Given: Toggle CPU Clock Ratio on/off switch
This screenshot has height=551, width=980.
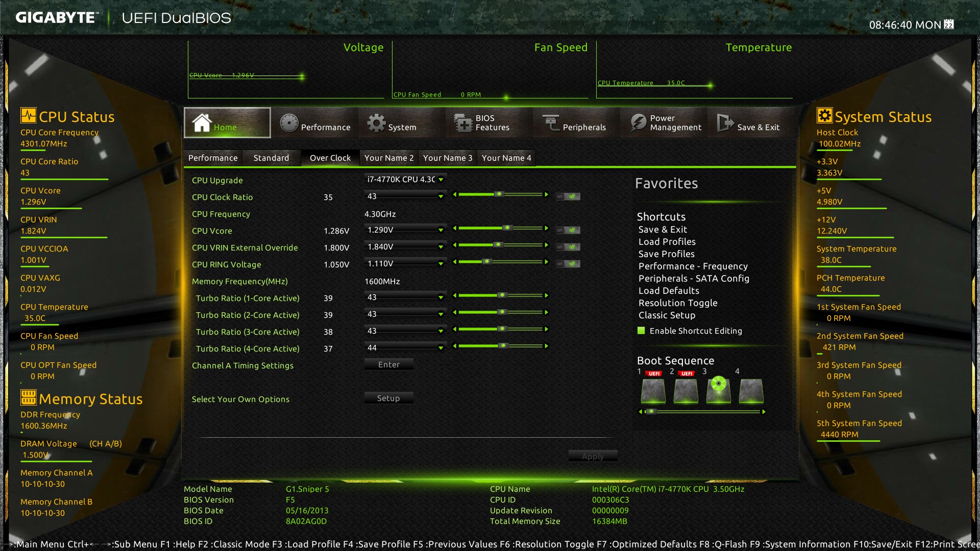Looking at the screenshot, I should point(568,197).
